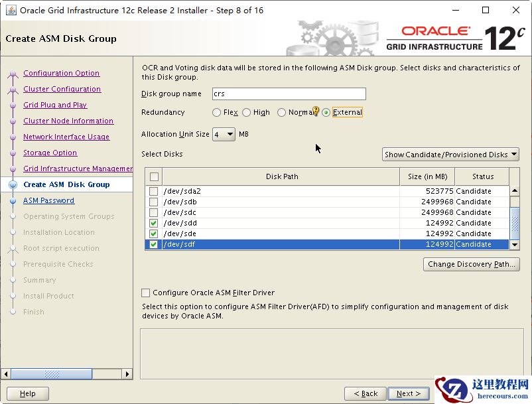Screen dimensions: 532x404
Task: Open the Network Interface Usage step
Action: (66, 137)
